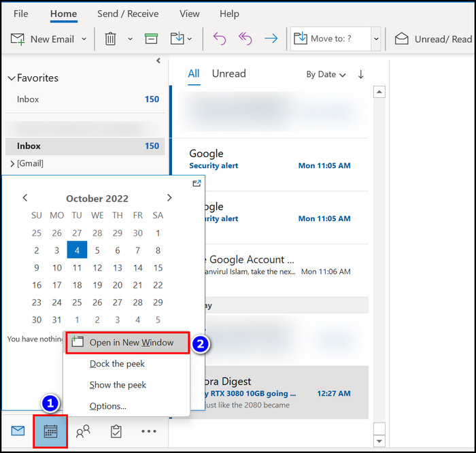Collapse the Favorites folder group
Viewport: 476px width, 453px height.
pyautogui.click(x=11, y=78)
